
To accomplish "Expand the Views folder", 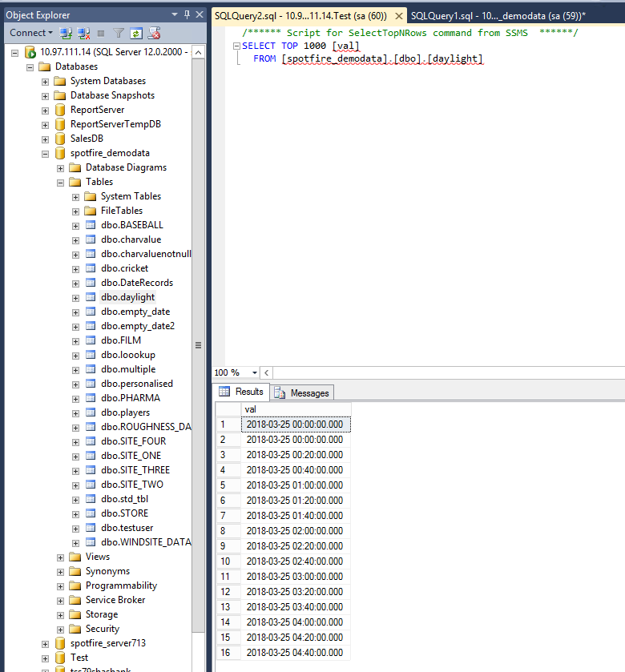I will tap(60, 557).
